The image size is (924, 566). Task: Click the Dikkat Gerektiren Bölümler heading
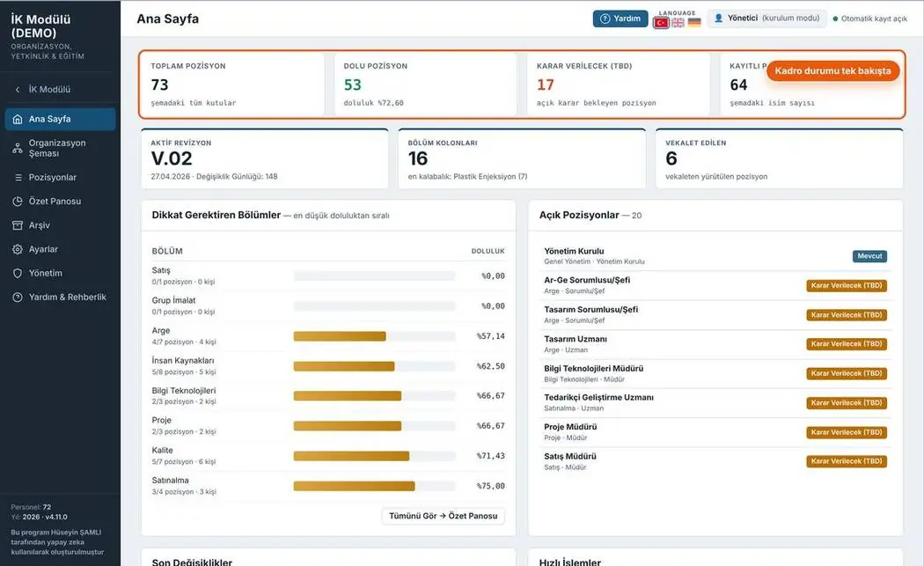216,215
